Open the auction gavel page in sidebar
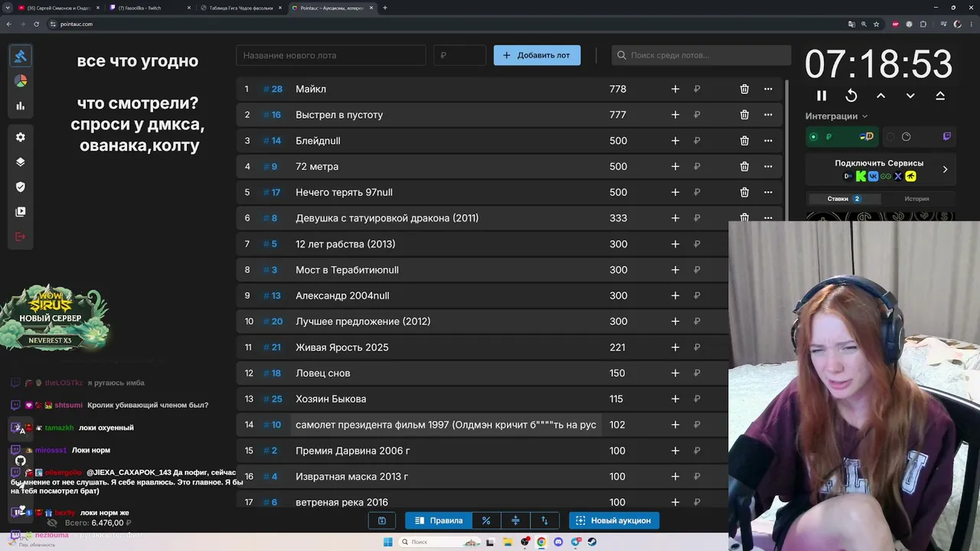Screen dimensions: 980x551 [x=21, y=56]
